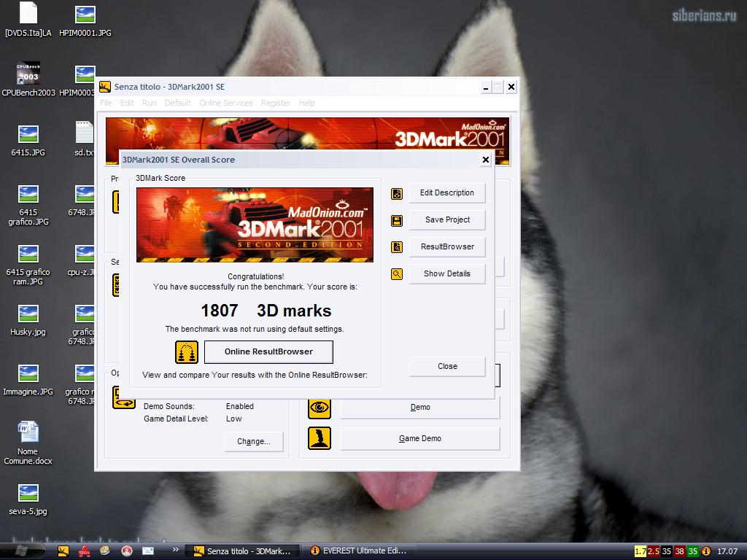This screenshot has height=560, width=747.
Task: Click the ResultBrowser document icon
Action: pos(397,247)
